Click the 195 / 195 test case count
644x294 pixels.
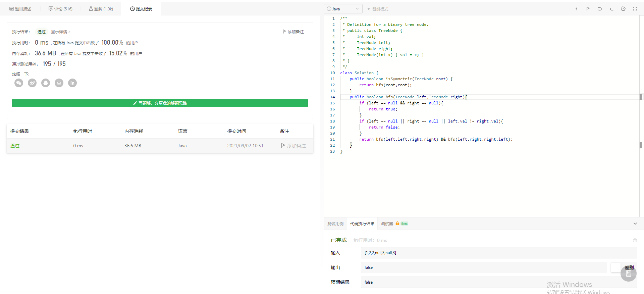[x=54, y=64]
